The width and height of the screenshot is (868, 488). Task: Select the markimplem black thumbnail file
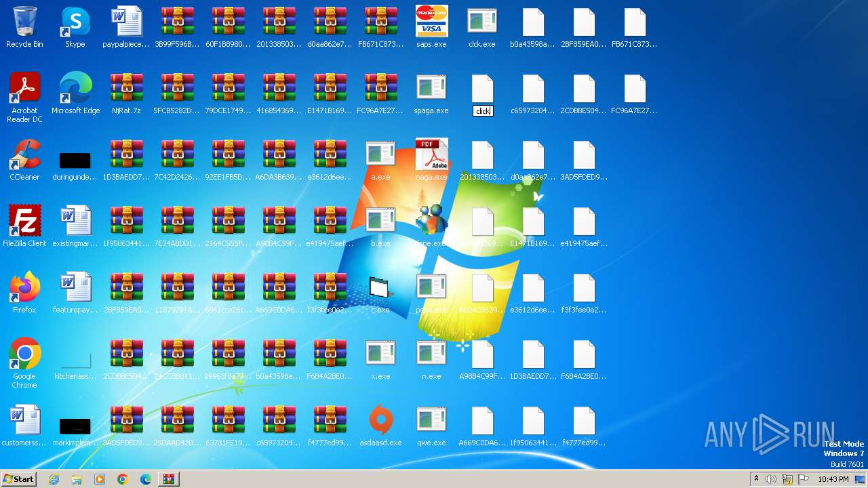click(x=75, y=426)
